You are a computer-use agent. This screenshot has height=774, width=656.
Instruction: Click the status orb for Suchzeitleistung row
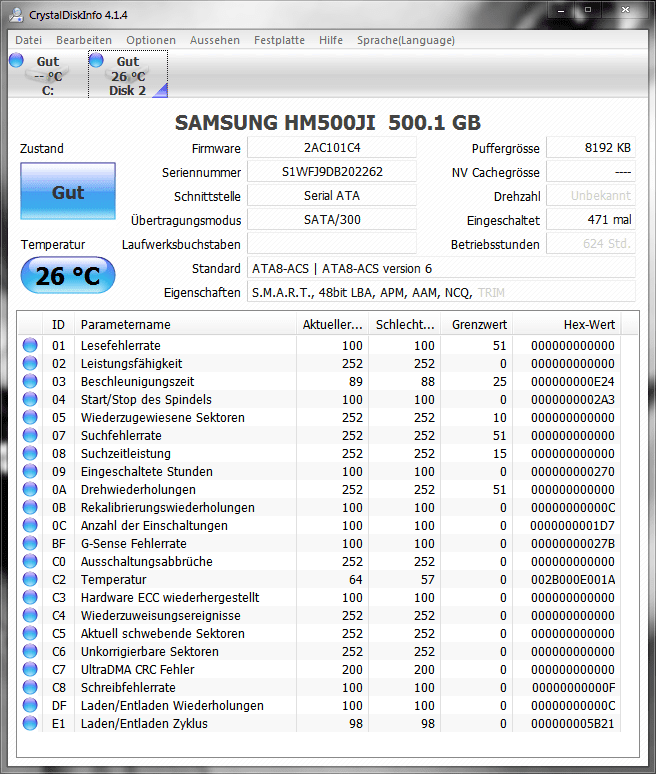pos(30,453)
